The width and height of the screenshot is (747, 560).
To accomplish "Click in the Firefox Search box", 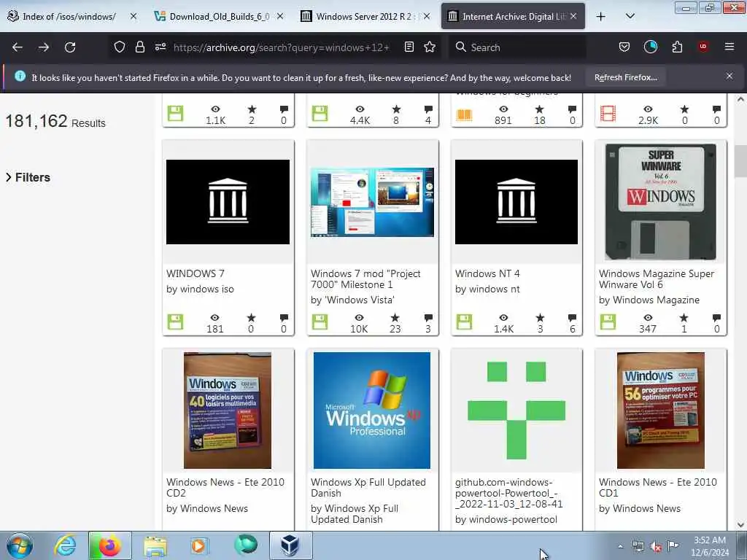I will coord(517,47).
